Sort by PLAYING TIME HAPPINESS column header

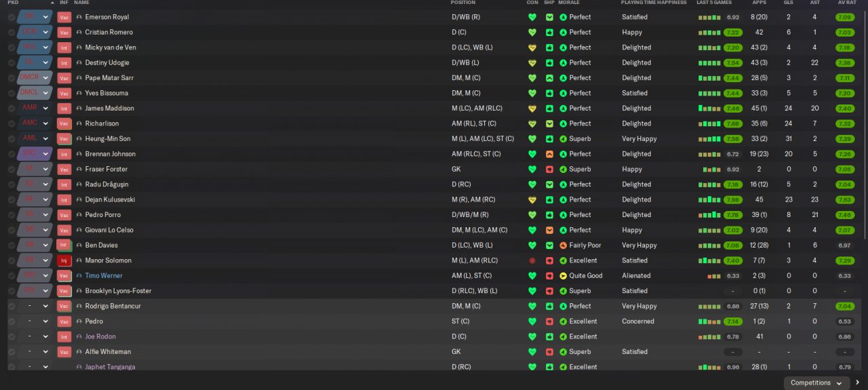point(653,3)
